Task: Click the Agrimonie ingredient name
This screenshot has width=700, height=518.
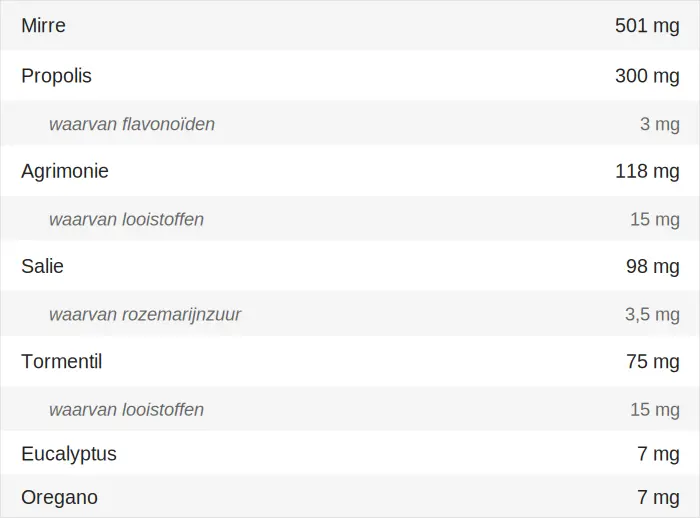Action: (65, 171)
